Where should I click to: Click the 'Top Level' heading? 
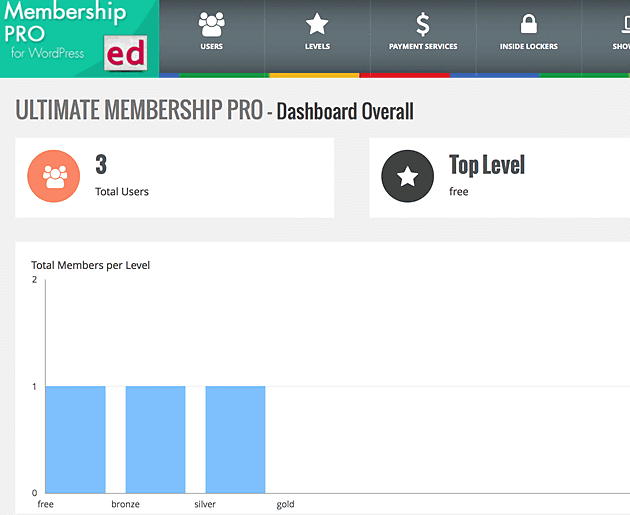point(487,165)
